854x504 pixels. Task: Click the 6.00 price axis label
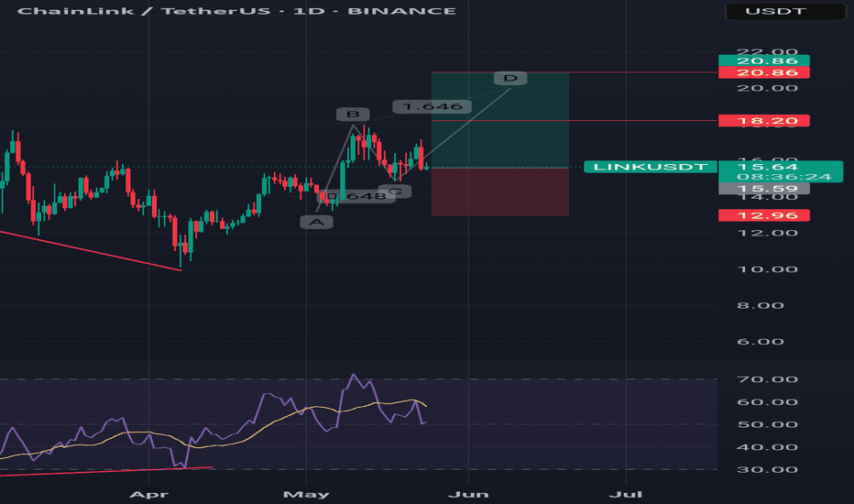coord(761,342)
